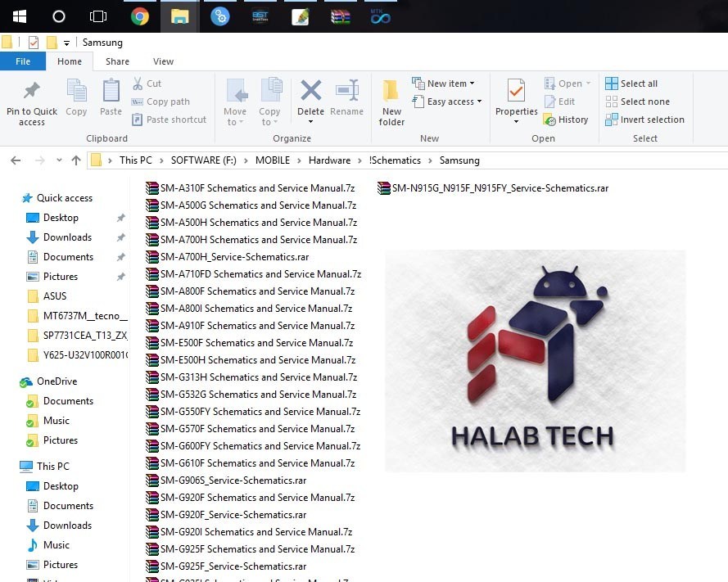The height and width of the screenshot is (582, 728).
Task: Open WinRAR from the taskbar
Action: (x=341, y=17)
